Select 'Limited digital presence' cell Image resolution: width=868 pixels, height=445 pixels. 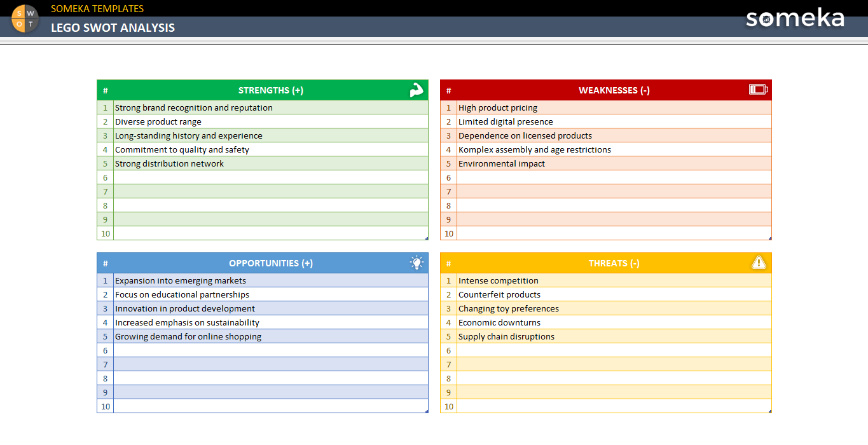[x=614, y=121]
